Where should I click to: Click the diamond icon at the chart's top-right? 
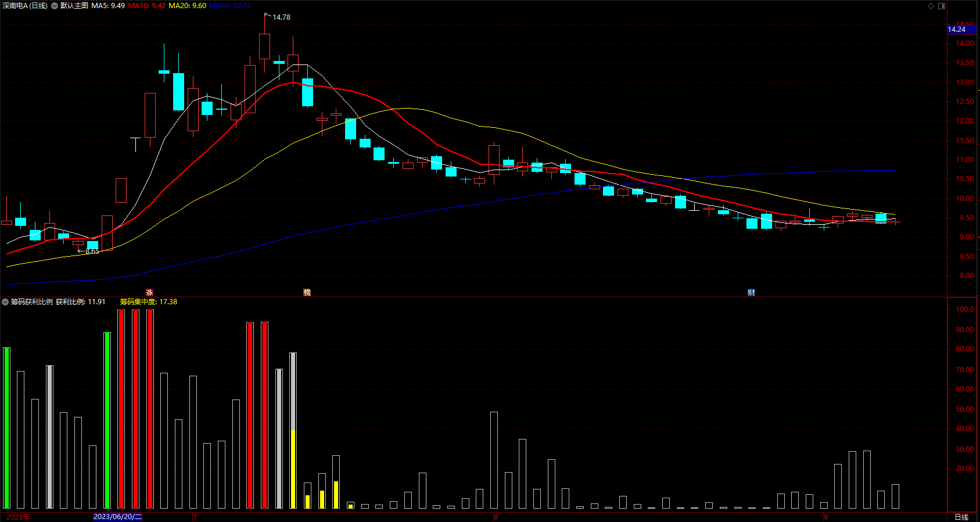click(x=931, y=6)
